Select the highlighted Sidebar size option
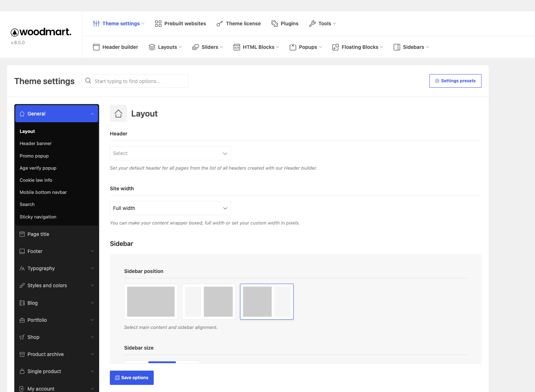The width and height of the screenshot is (535, 392). click(x=162, y=362)
